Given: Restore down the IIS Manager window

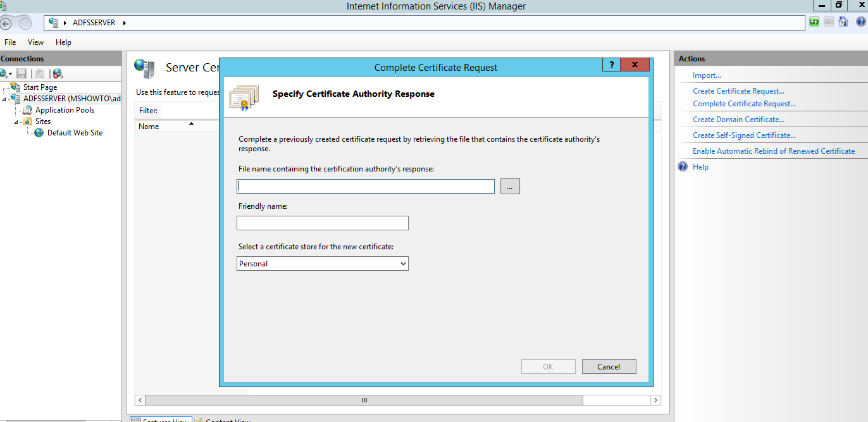Looking at the screenshot, I should pyautogui.click(x=839, y=5).
